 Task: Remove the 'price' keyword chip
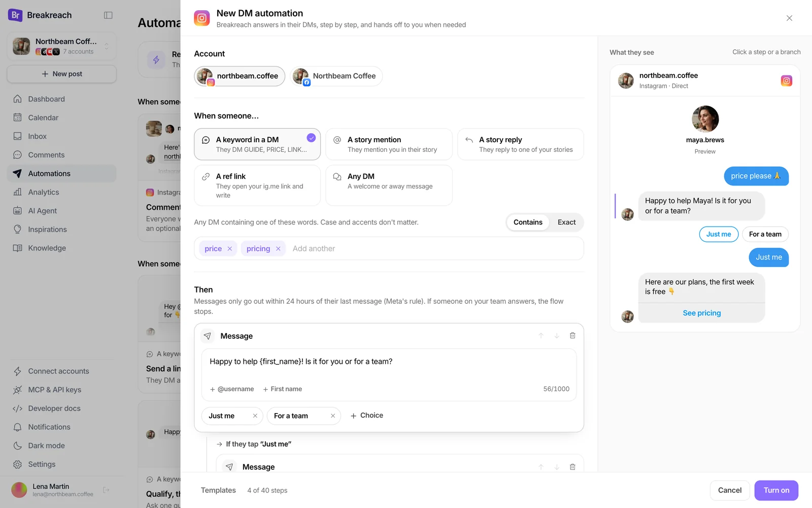point(230,248)
